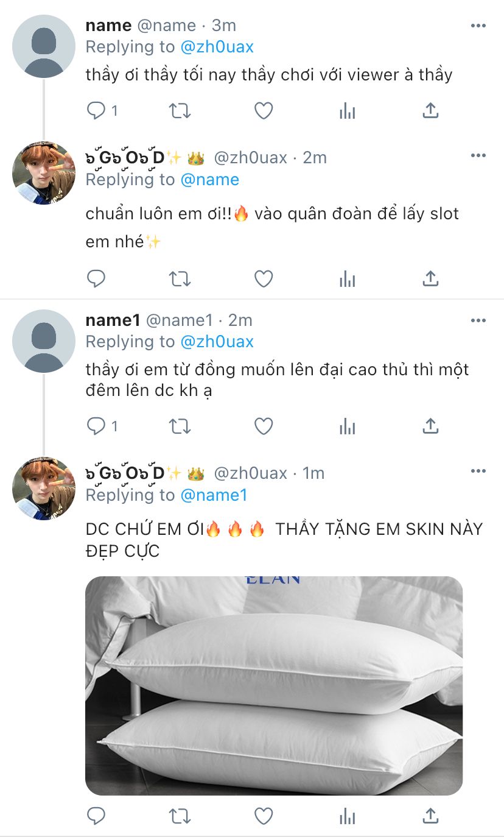Share name1's tweet
This screenshot has height=837, width=504.
[x=430, y=426]
